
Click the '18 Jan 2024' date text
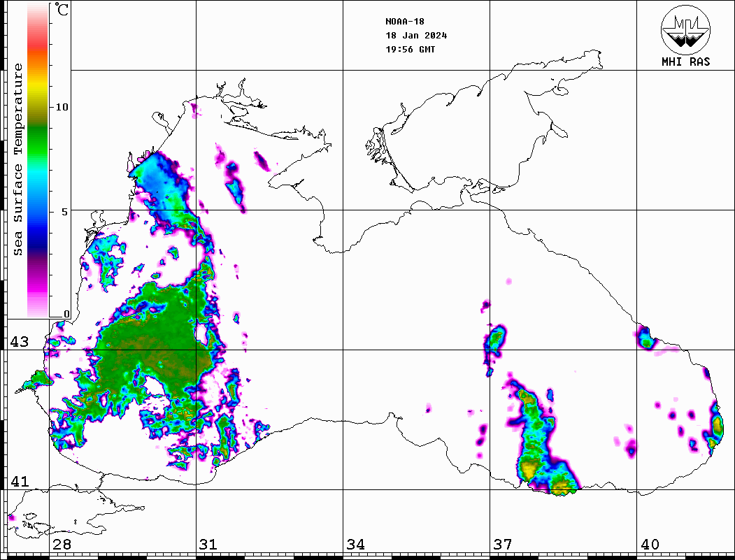click(x=416, y=36)
